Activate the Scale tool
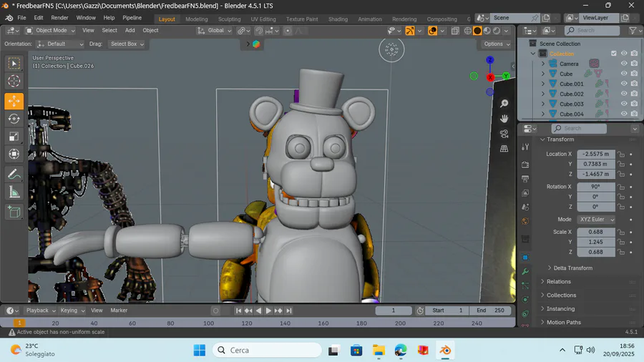Viewport: 644px width, 362px height. (14, 137)
